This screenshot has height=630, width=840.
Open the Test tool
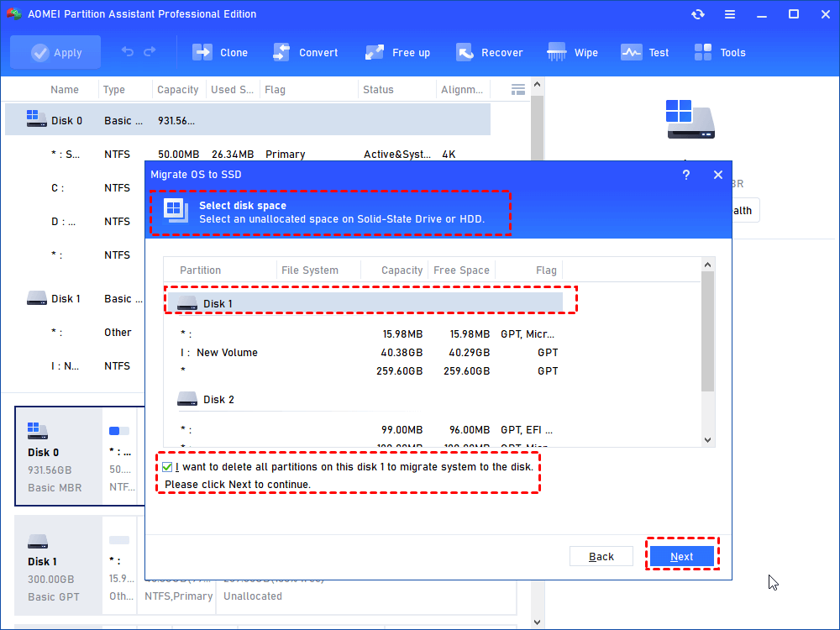pos(644,52)
